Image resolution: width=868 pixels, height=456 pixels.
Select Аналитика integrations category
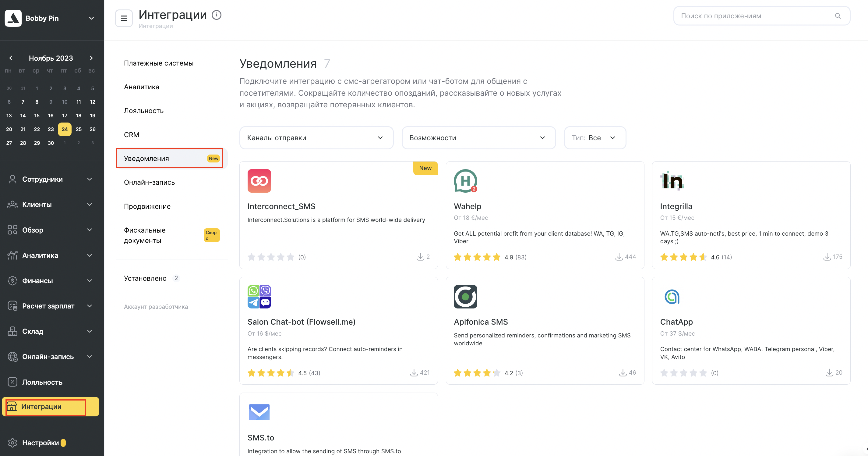click(x=172, y=87)
